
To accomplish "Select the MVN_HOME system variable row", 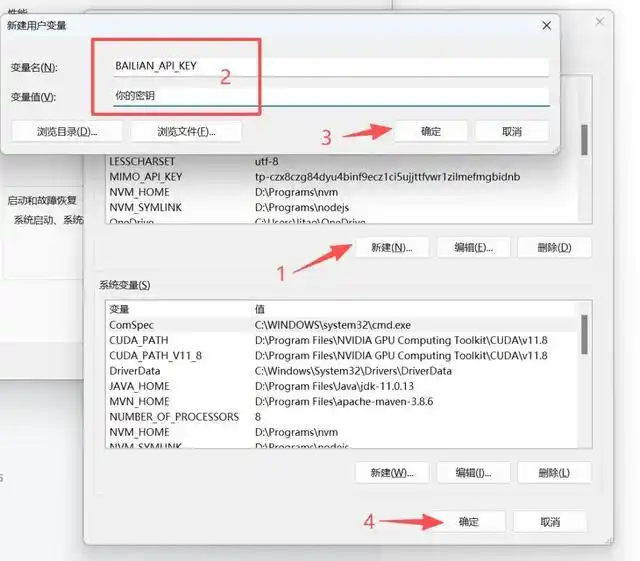I will pos(342,401).
